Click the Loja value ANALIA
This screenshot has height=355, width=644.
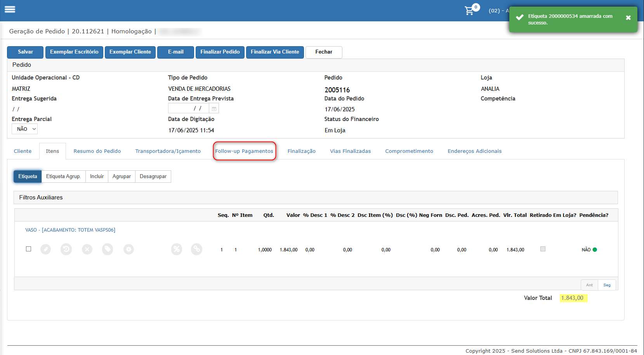(490, 89)
